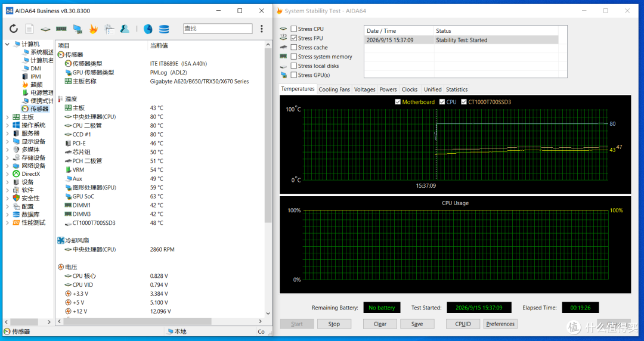Expand the 主板 tree node
Screen dimensions: 644x341
pyautogui.click(x=7, y=117)
